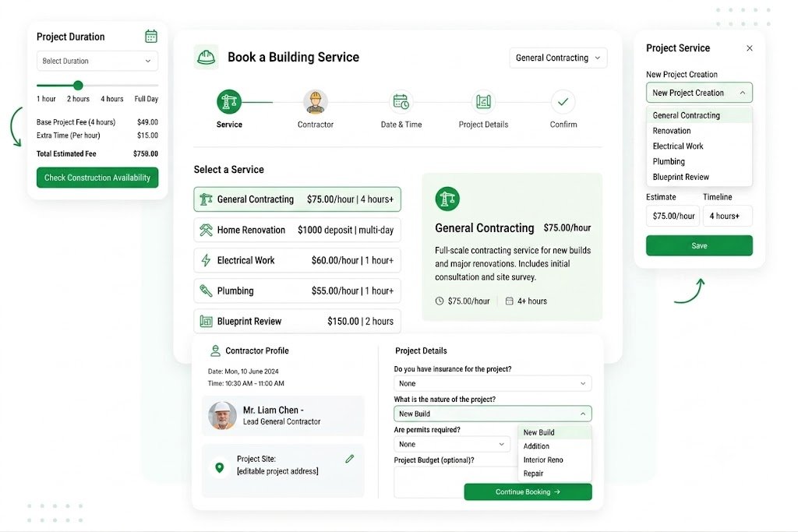Click the Contractor Profile person icon
Image resolution: width=798 pixels, height=532 pixels.
(215, 351)
